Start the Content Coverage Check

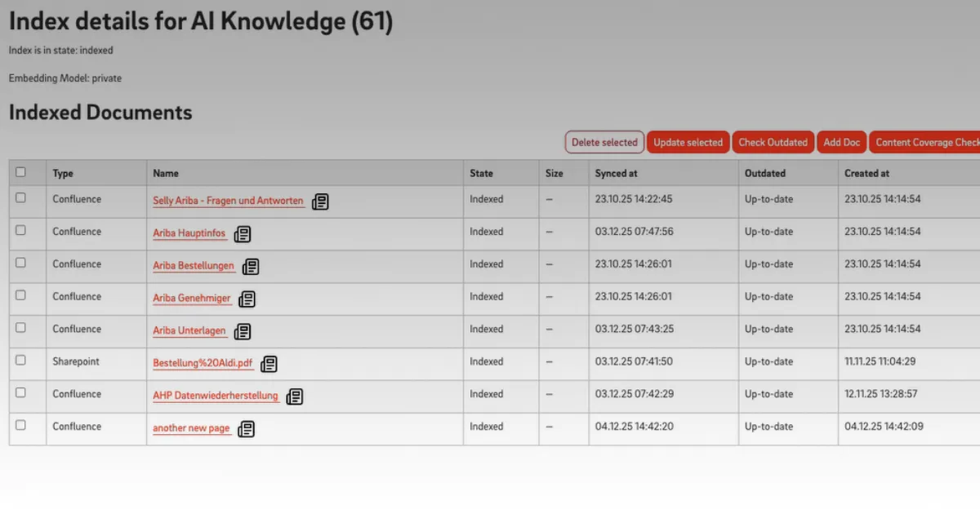tap(926, 142)
